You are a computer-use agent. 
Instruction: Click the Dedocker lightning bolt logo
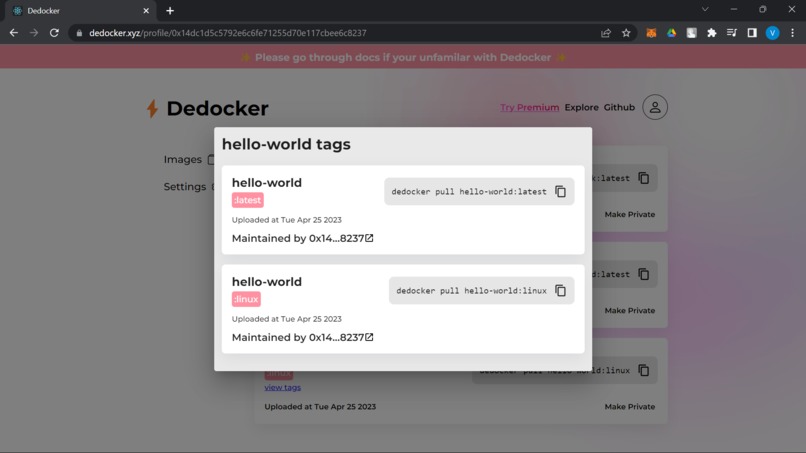[x=152, y=108]
